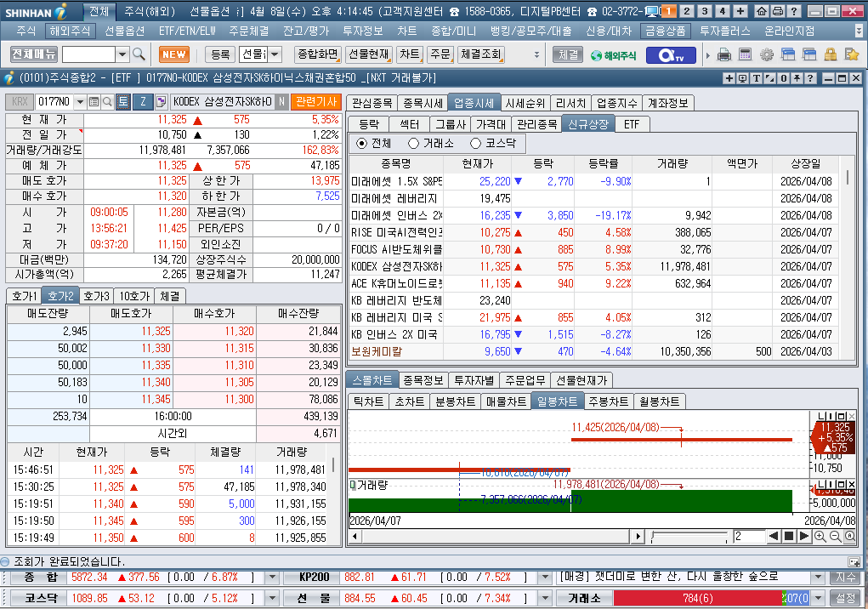Screen dimensions: 868x609
Task: Click the chart auto-fit A magnifier icon
Action: pos(850,536)
